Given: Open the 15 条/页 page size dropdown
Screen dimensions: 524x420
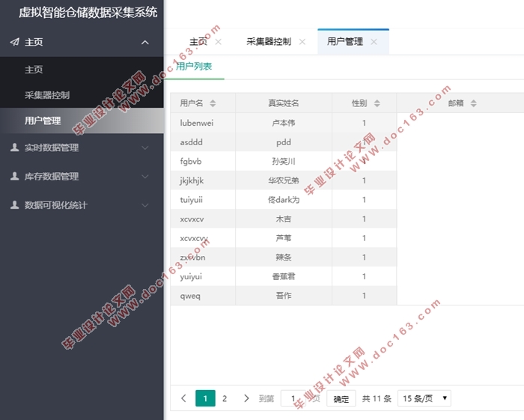Looking at the screenshot, I should click(x=424, y=398).
